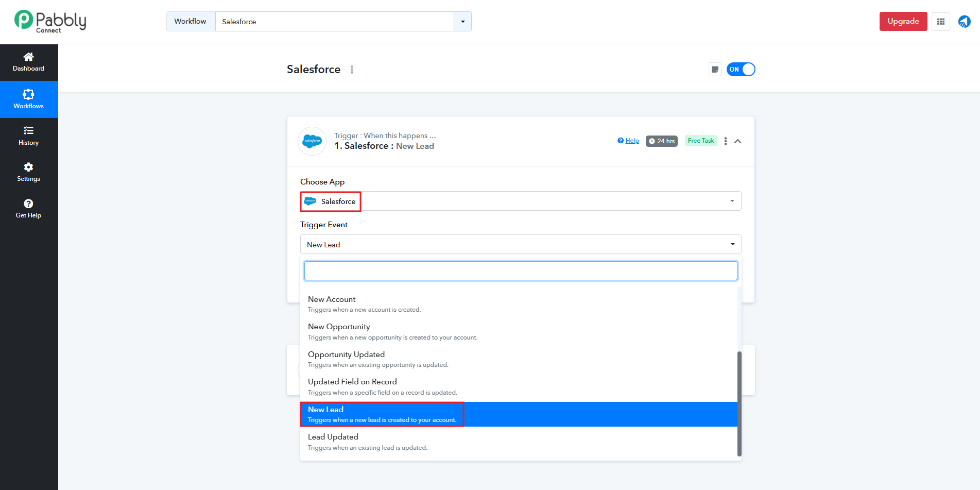Toggle the workflow ON switch
The width and height of the screenshot is (980, 490).
tap(741, 70)
